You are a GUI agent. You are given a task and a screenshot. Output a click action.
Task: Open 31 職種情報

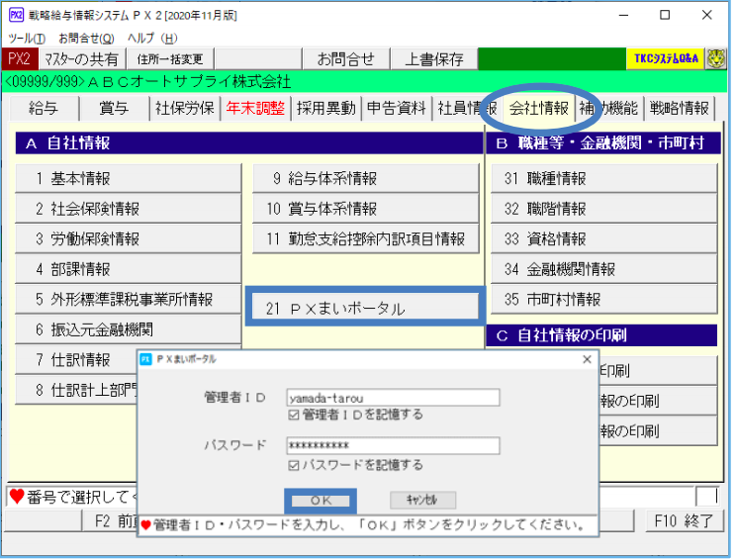coord(604,179)
